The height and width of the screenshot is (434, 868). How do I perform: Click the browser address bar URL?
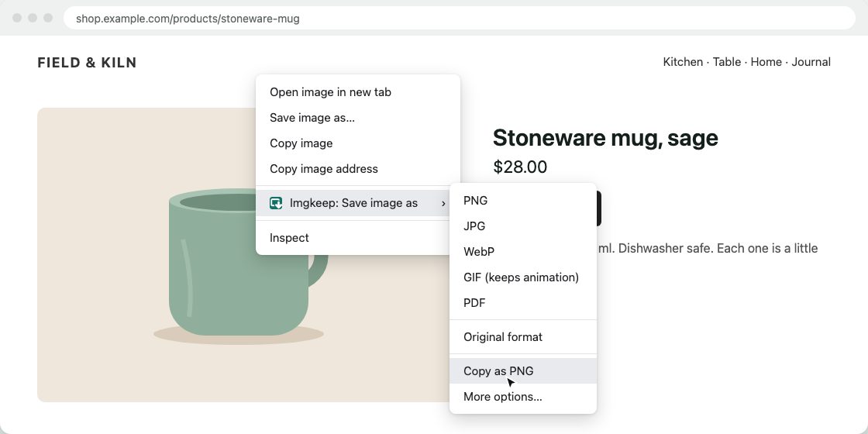click(x=460, y=19)
